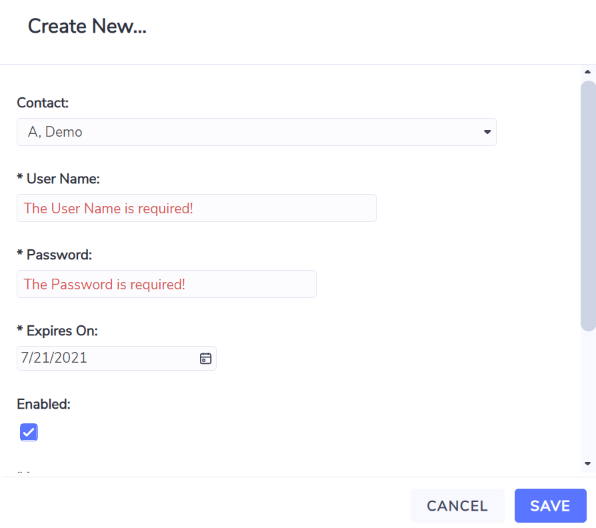Open the Contact dropdown showing A, Demo
596x528 pixels.
[x=257, y=132]
